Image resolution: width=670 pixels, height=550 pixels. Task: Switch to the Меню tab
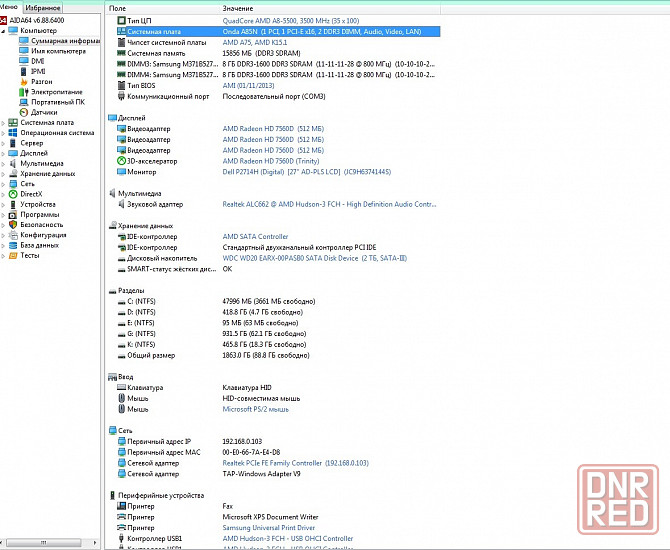[9, 7]
